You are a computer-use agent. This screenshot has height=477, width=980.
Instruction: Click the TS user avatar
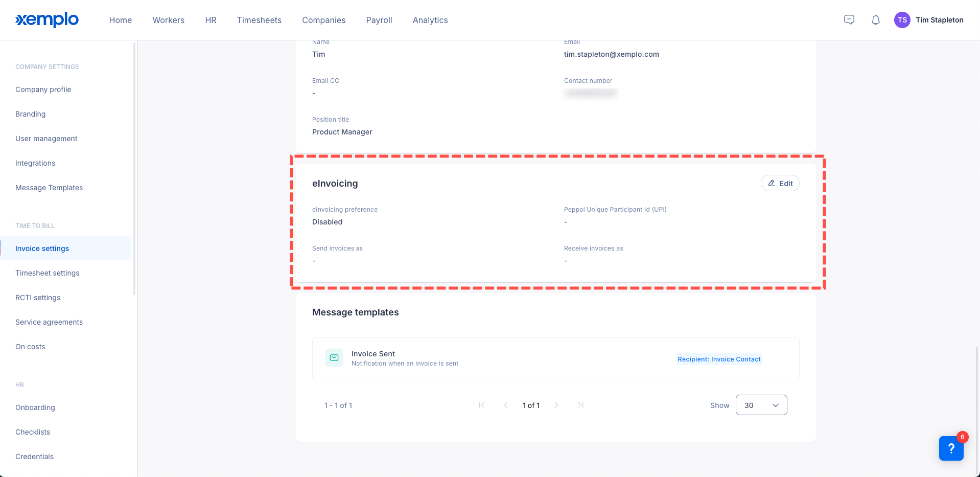point(902,20)
